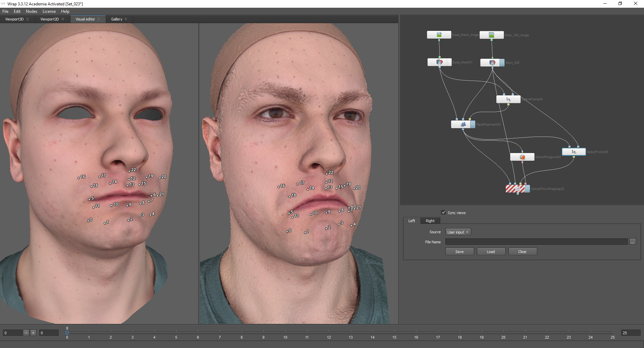Select the Base_Mesh_Image node
The image size is (644, 348).
coord(439,35)
